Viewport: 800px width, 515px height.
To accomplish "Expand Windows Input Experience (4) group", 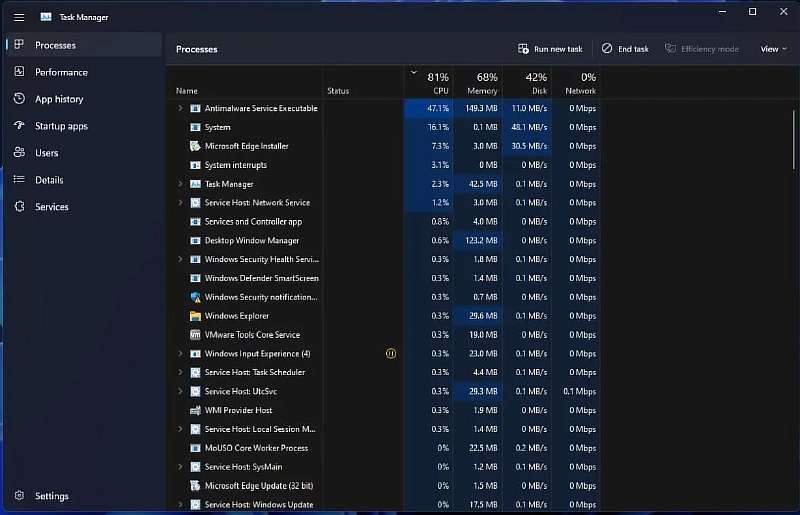I will [180, 353].
